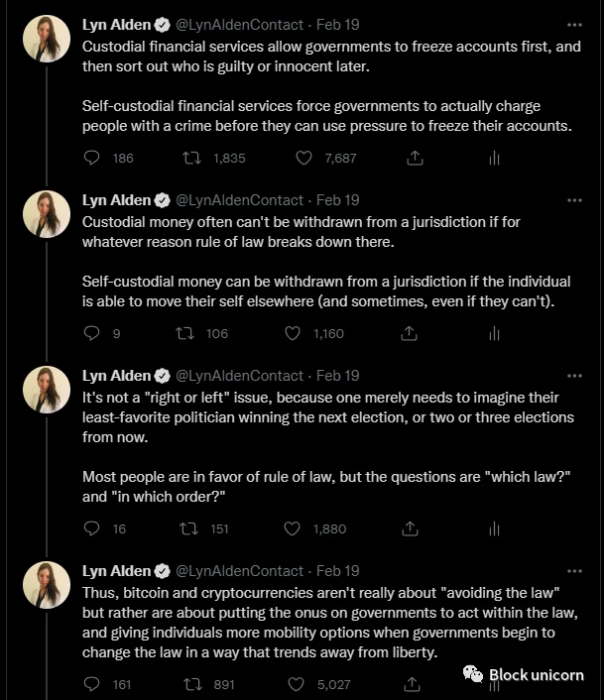The image size is (604, 700).
Task: Retweet the tweet with 1,835 retweets
Action: point(192,158)
